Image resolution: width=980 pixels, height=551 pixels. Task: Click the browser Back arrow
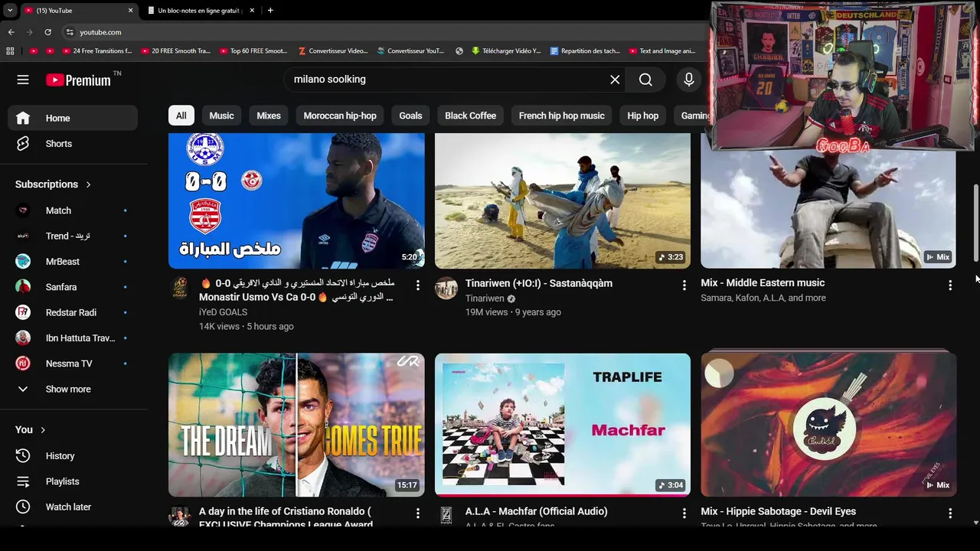click(11, 32)
